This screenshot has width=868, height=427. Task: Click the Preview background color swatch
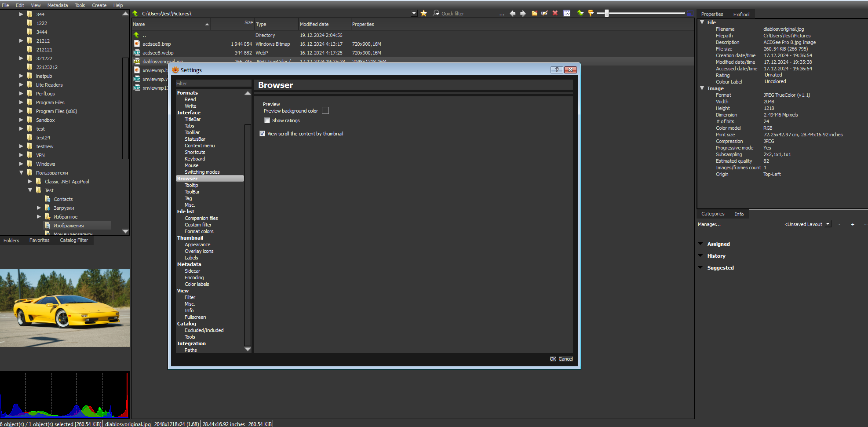click(x=325, y=111)
